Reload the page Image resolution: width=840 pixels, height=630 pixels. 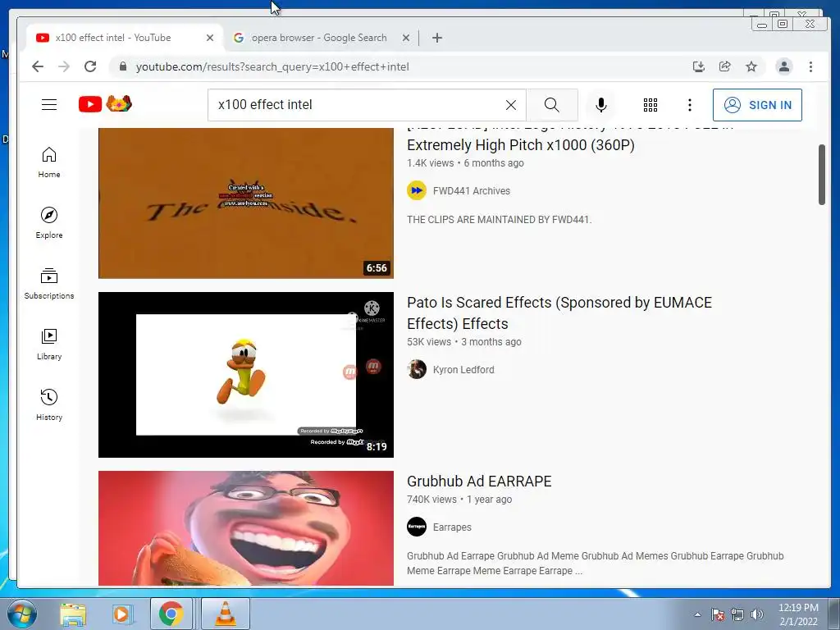pos(90,66)
